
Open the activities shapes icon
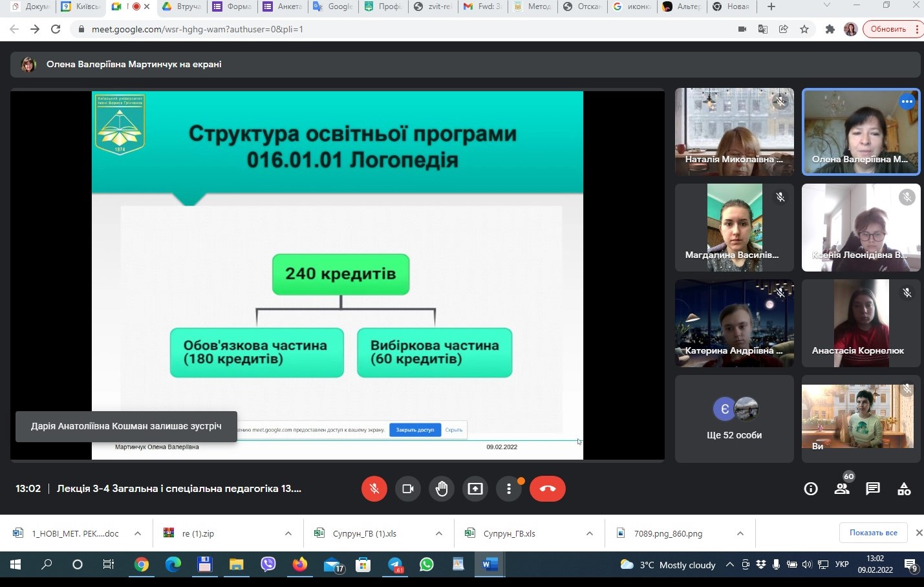coord(904,489)
